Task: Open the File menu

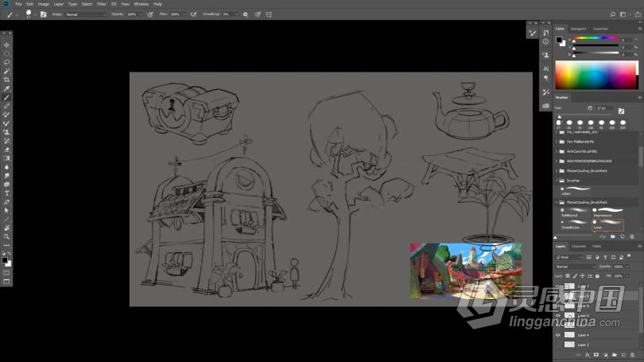Action: click(18, 4)
